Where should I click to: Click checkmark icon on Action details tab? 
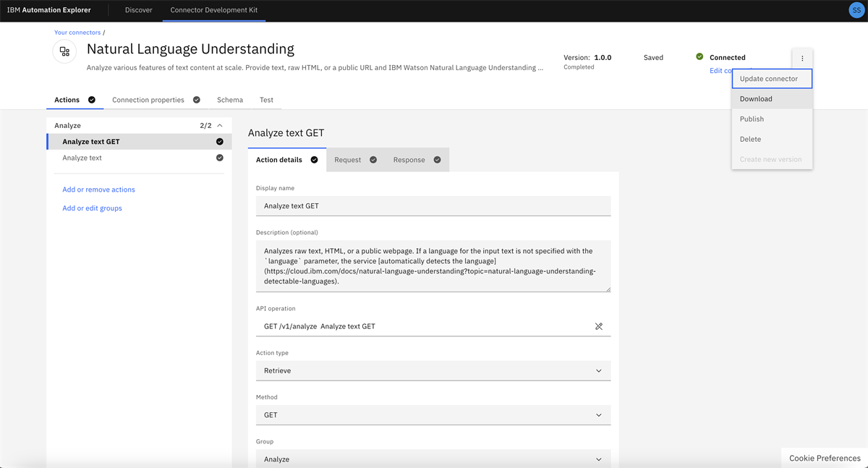tap(315, 160)
